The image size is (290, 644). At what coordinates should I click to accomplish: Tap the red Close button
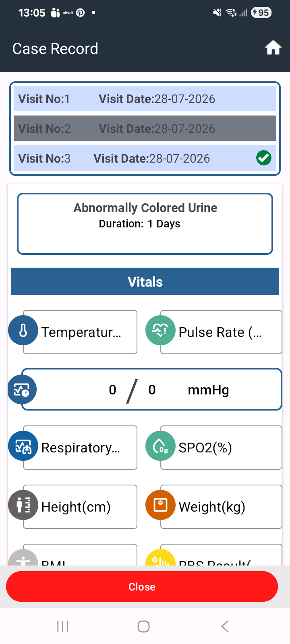pyautogui.click(x=142, y=586)
